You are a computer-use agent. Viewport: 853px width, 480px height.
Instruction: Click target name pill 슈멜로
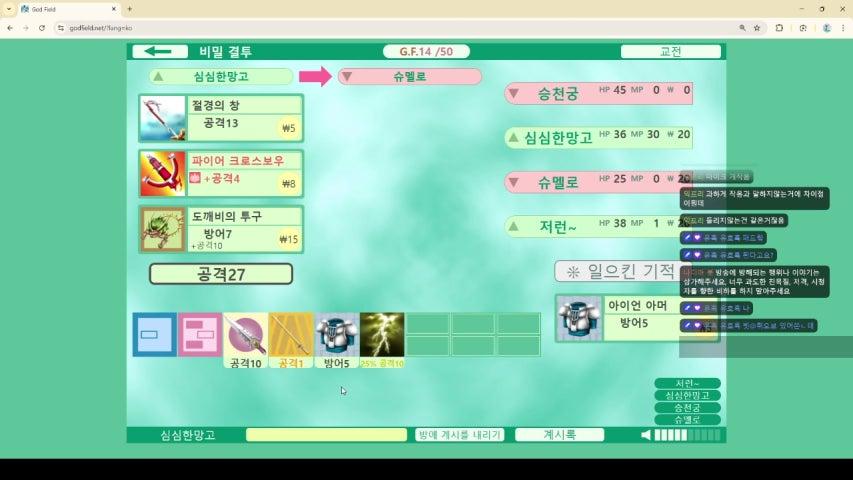point(410,76)
